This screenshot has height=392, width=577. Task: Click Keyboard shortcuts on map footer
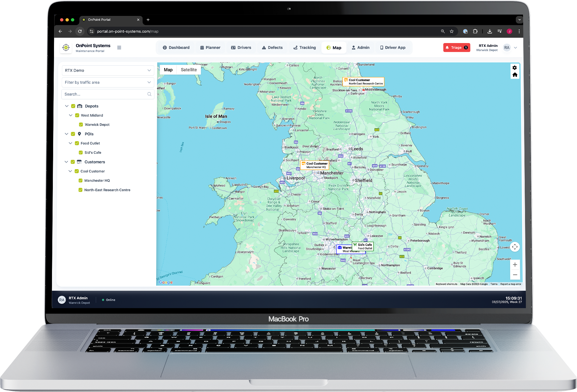446,284
